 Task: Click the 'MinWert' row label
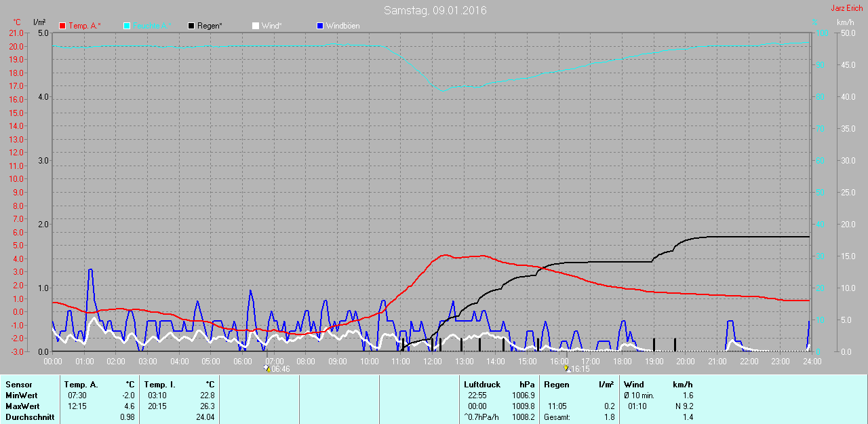coord(20,396)
